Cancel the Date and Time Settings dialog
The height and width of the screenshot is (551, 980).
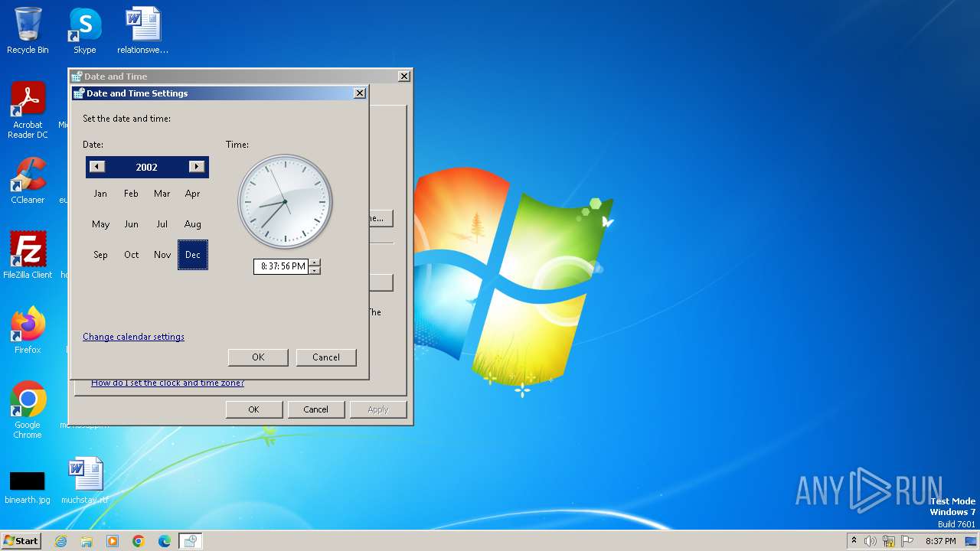(326, 357)
